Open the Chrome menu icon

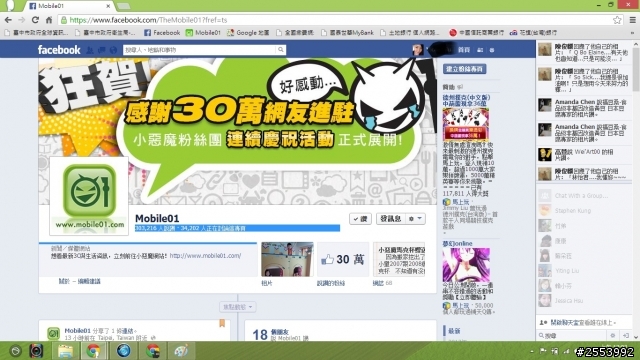632,20
